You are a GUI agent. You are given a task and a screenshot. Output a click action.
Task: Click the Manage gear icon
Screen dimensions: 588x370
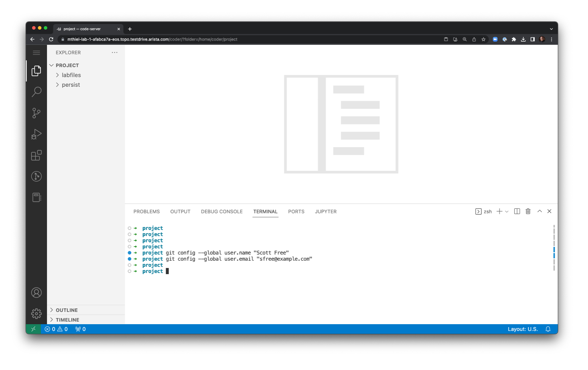point(36,313)
